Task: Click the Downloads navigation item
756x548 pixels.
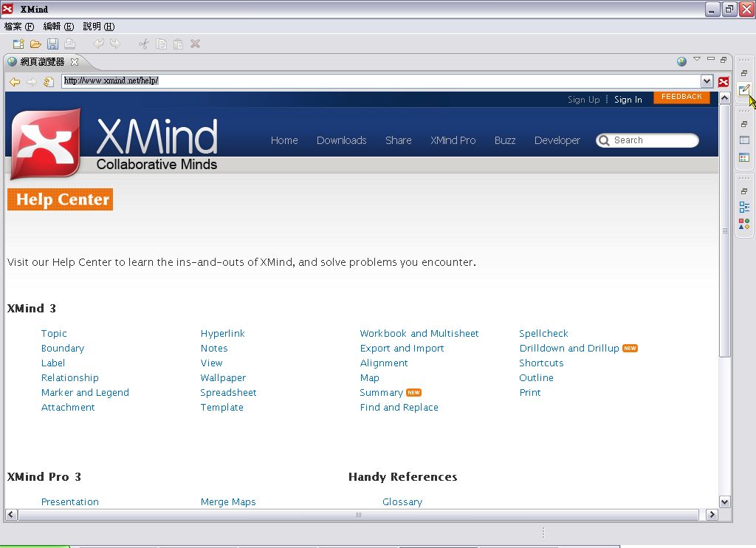Action: point(341,140)
